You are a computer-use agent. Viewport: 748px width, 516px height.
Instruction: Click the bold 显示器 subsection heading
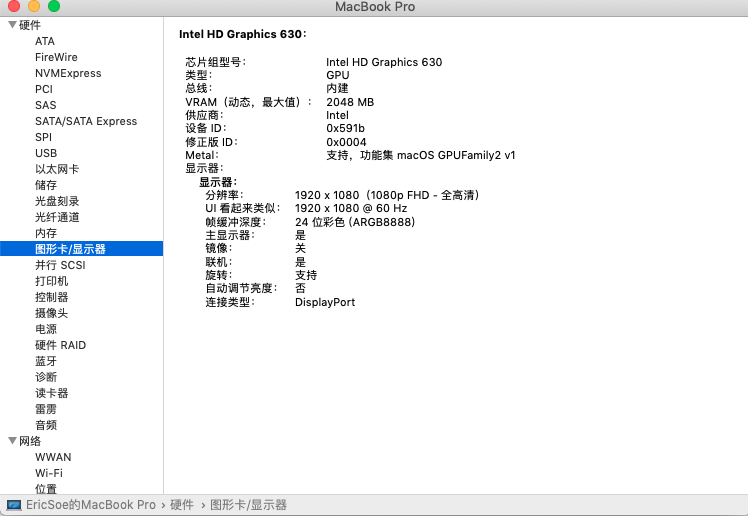point(218,182)
